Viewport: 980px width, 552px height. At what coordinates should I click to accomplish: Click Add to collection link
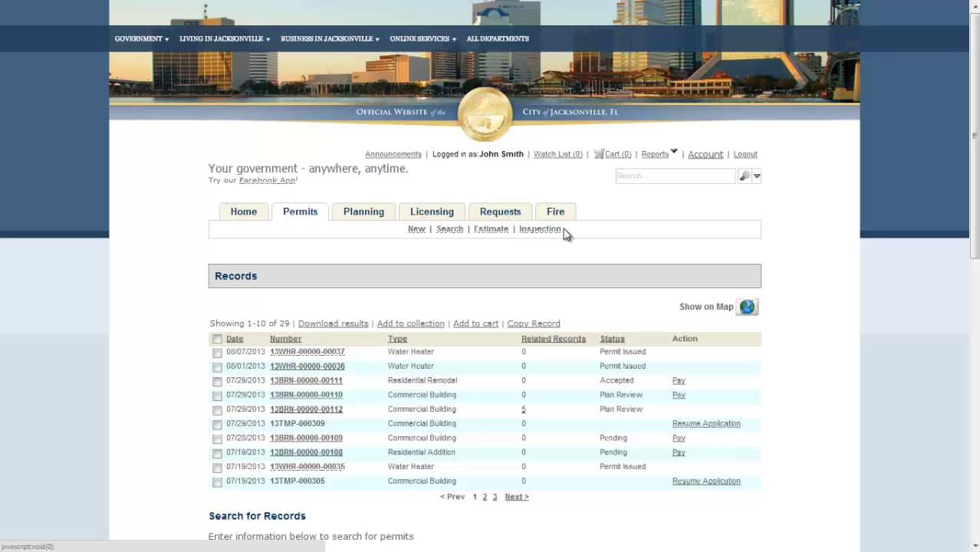click(x=410, y=324)
